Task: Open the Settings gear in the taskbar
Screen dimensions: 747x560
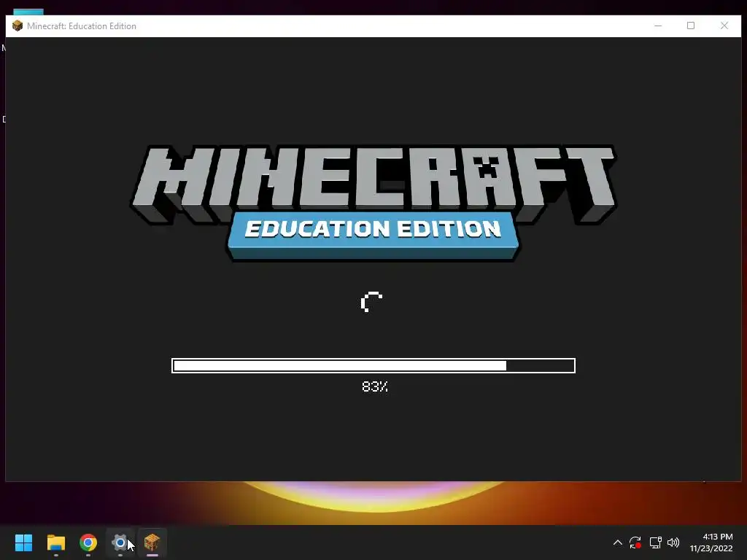Action: (120, 542)
